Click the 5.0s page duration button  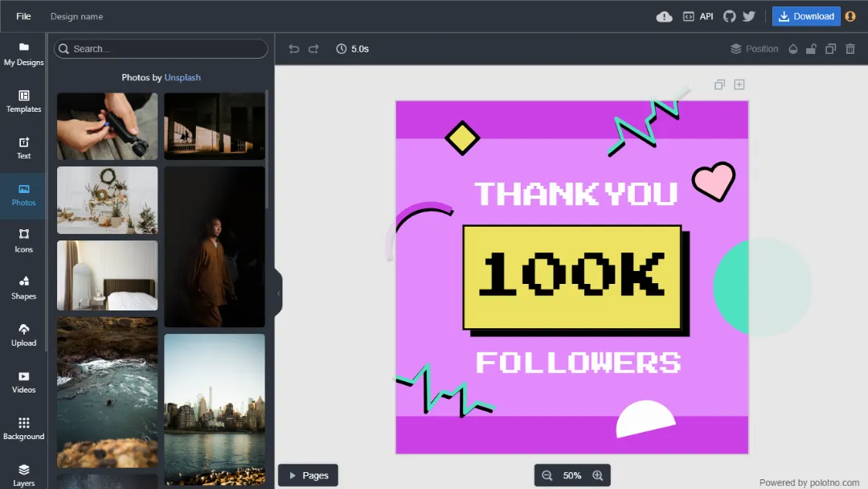353,49
